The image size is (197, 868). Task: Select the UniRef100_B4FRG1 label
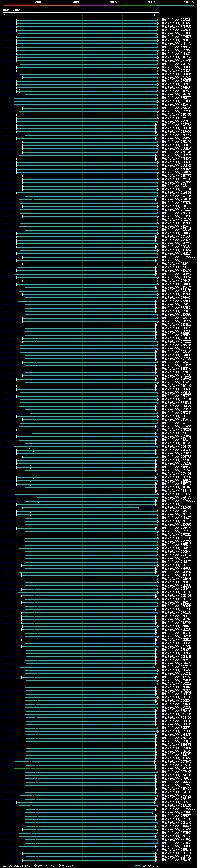click(176, 467)
